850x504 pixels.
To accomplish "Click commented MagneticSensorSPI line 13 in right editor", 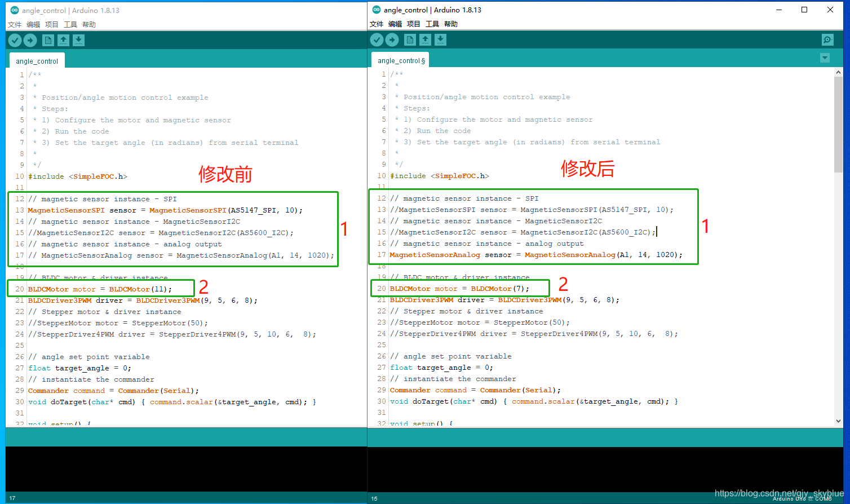I will (x=532, y=210).
